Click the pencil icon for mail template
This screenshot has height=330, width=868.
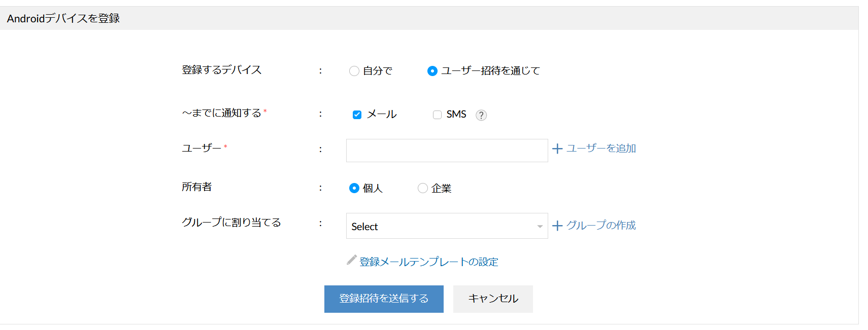click(351, 260)
